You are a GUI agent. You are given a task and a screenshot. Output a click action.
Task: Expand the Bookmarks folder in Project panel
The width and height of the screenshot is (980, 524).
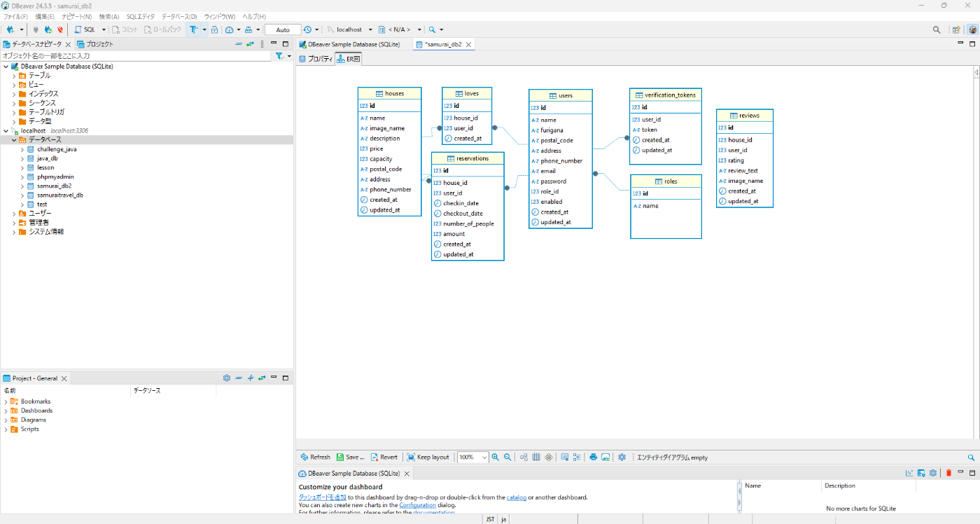pos(6,401)
